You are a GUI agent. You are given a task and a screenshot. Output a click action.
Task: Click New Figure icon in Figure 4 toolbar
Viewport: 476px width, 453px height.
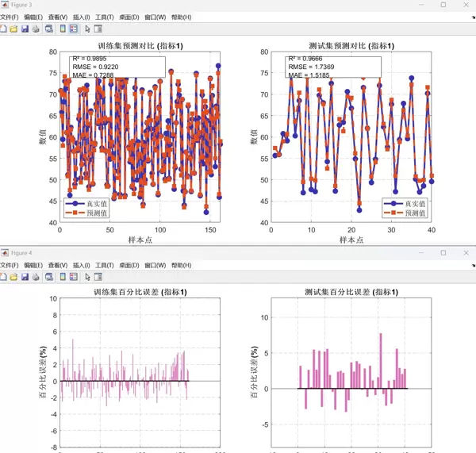click(3, 277)
